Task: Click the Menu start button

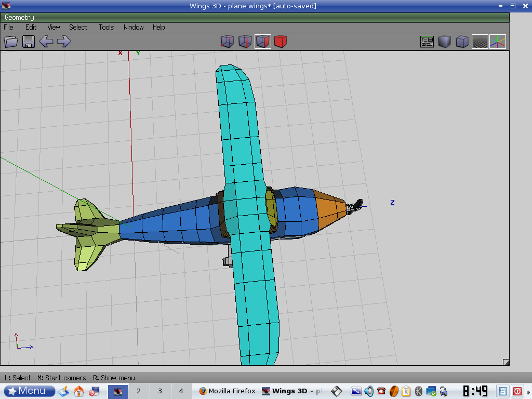Action: point(30,391)
